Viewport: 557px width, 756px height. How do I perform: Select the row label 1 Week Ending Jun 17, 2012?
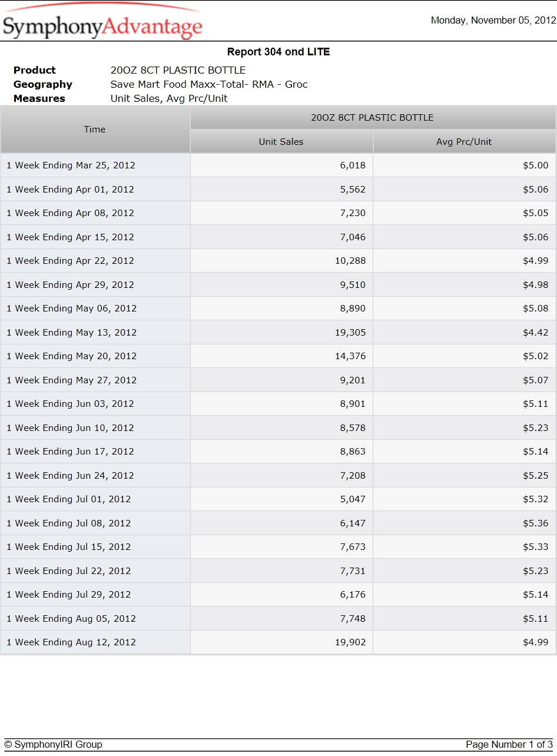70,452
